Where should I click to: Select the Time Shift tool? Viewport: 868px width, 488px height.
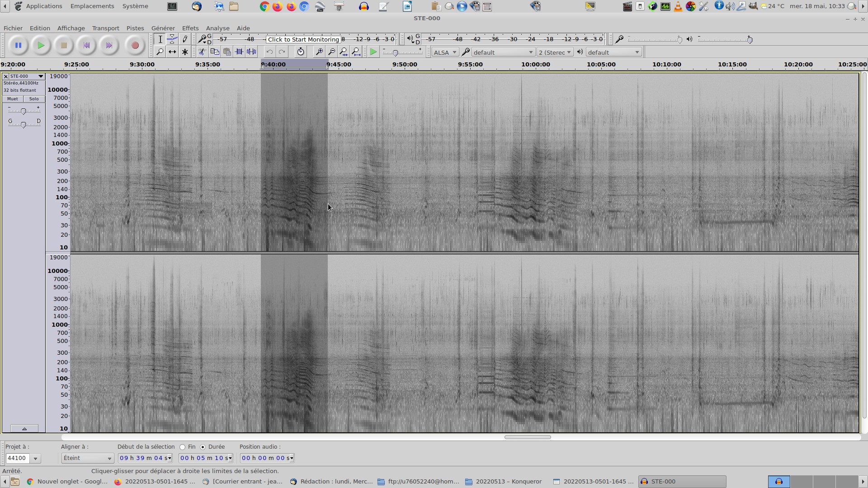tap(172, 52)
